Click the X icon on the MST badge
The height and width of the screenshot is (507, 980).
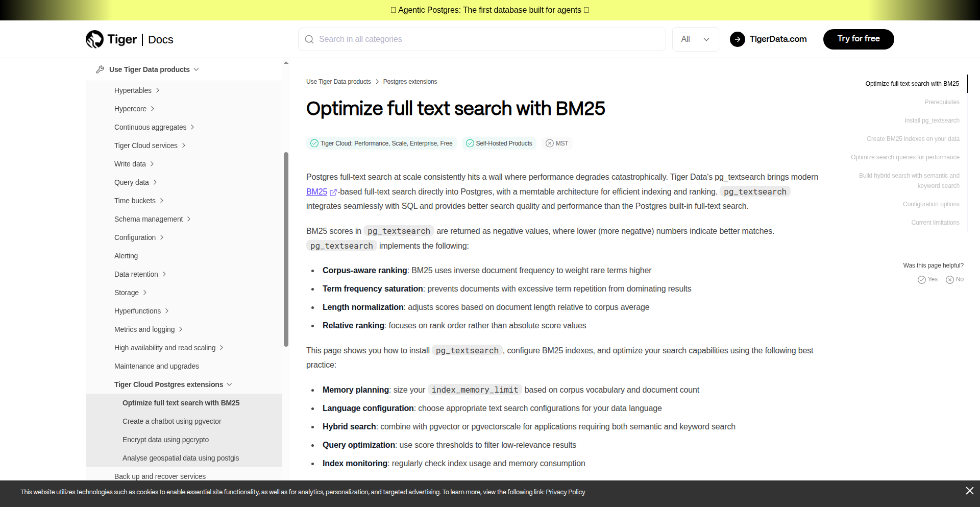click(549, 143)
